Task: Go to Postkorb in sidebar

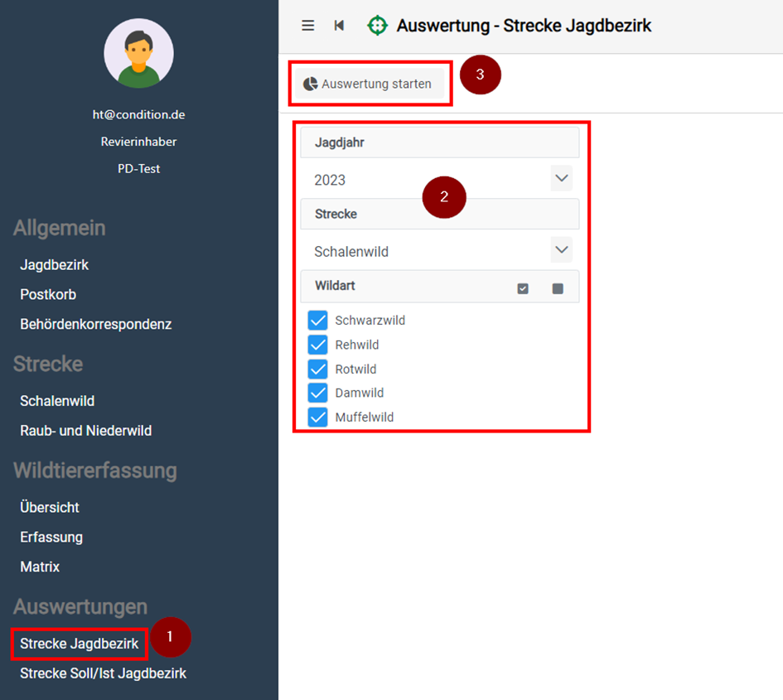Action: pos(48,295)
